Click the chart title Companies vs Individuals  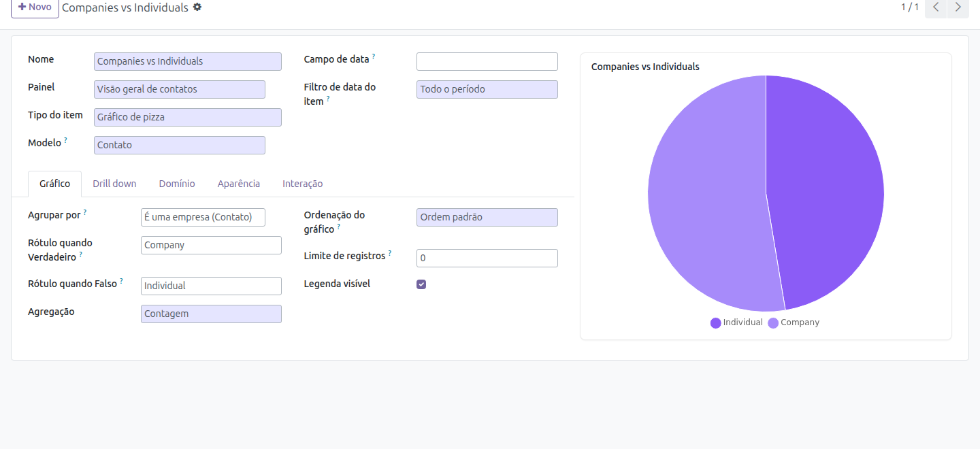645,67
